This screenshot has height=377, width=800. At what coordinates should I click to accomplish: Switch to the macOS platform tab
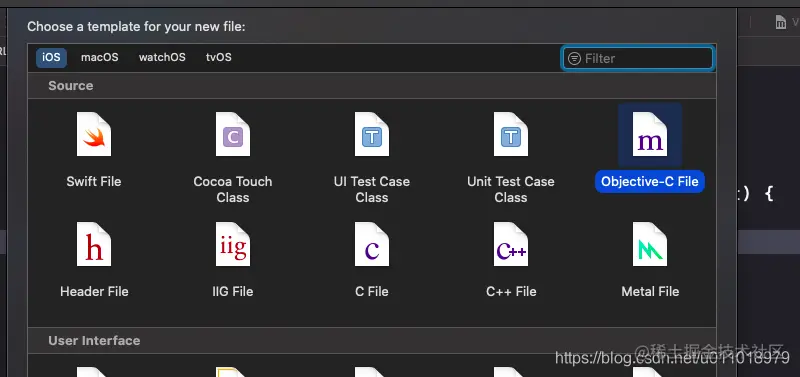[99, 58]
